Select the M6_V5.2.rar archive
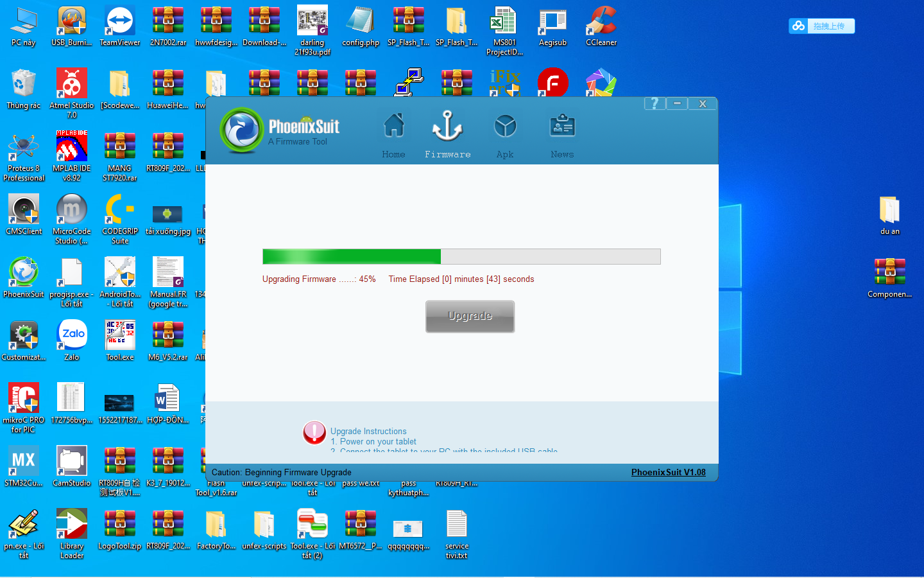The width and height of the screenshot is (924, 578). (x=168, y=341)
